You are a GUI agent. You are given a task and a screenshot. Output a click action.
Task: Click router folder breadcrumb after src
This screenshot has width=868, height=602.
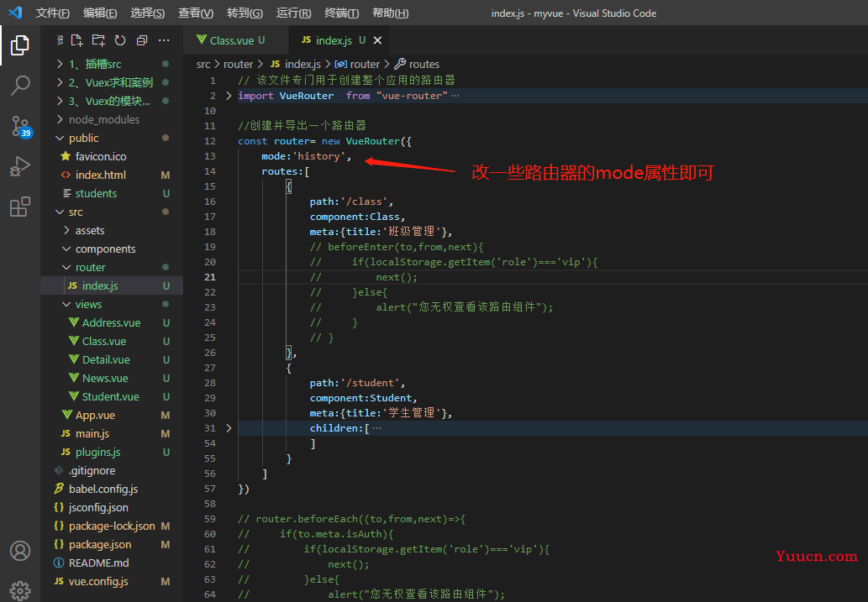238,64
